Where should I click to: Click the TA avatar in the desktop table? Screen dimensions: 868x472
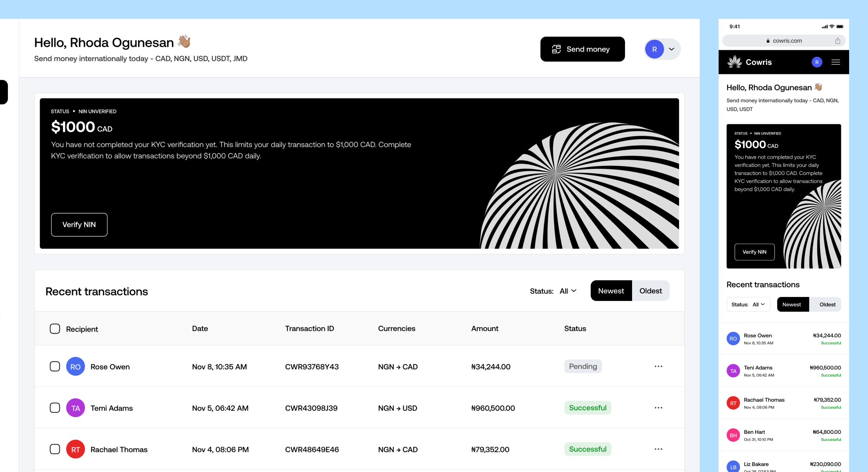point(75,408)
